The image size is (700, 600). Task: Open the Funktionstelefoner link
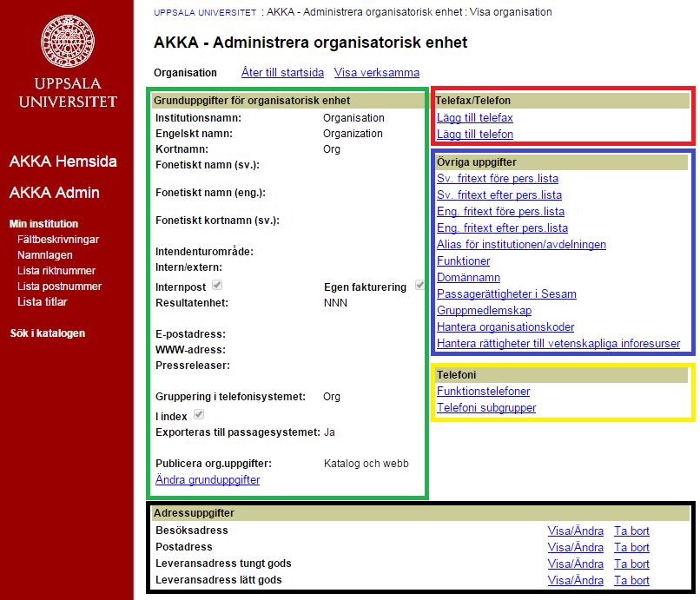[484, 391]
